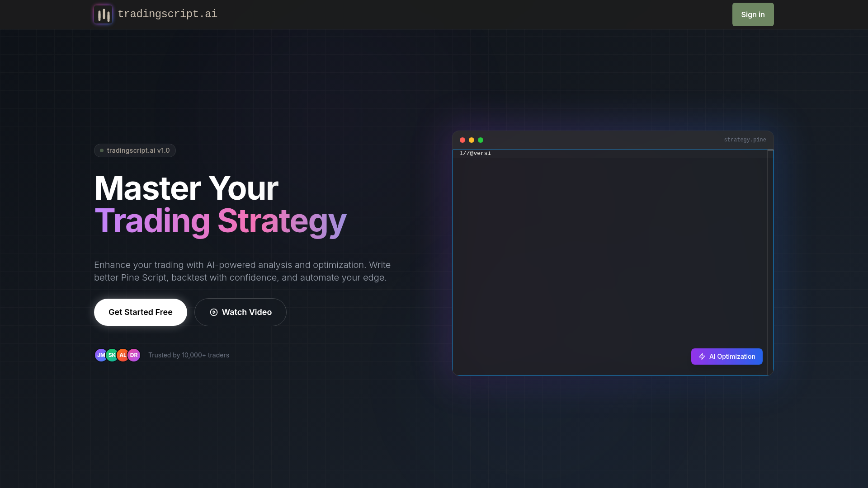
Task: Click the tradingscript.ai bar-chart logo icon
Action: point(103,14)
